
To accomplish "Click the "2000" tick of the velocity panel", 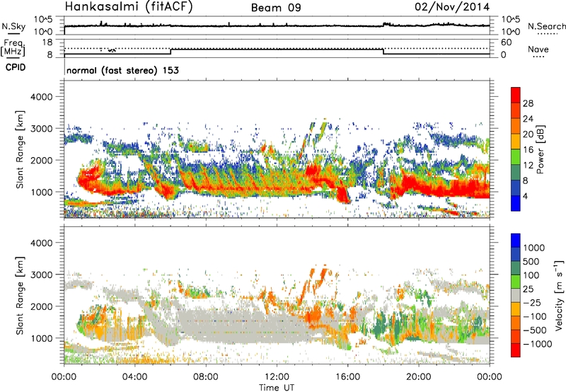I will (x=42, y=306).
